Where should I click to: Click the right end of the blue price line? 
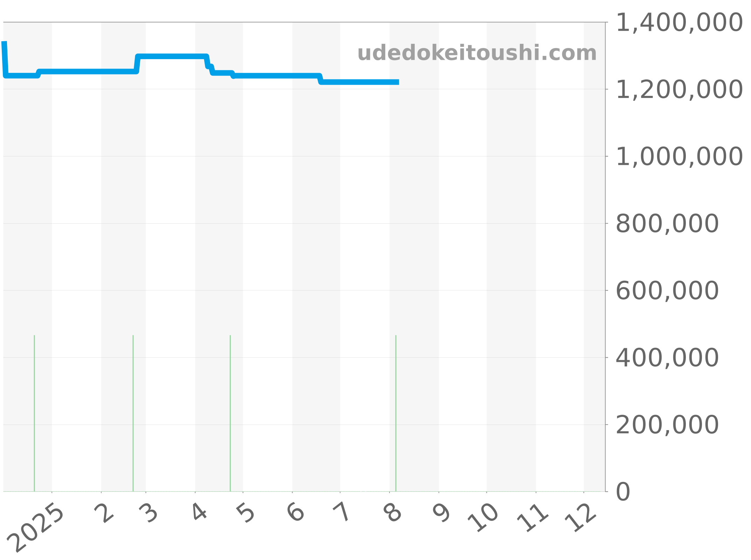coord(397,82)
